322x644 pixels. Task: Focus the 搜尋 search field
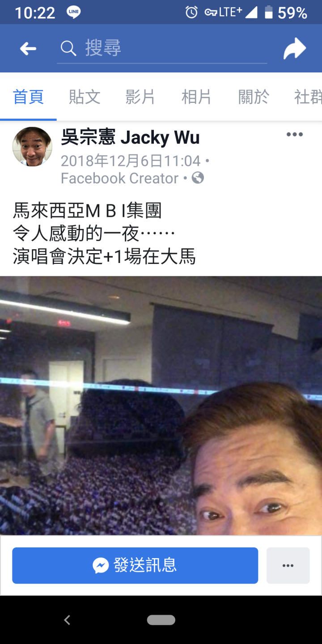tap(162, 48)
